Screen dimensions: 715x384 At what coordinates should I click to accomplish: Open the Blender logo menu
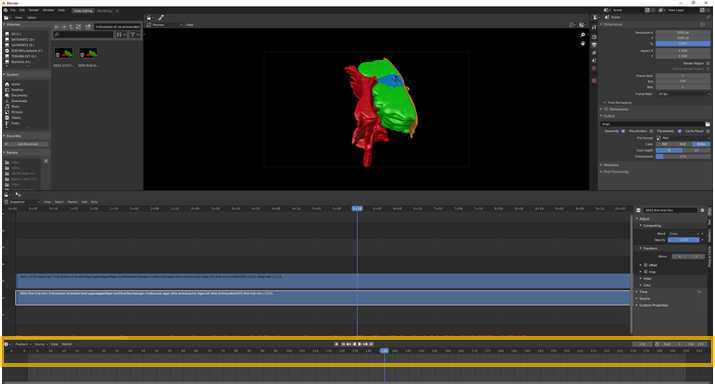click(5, 10)
